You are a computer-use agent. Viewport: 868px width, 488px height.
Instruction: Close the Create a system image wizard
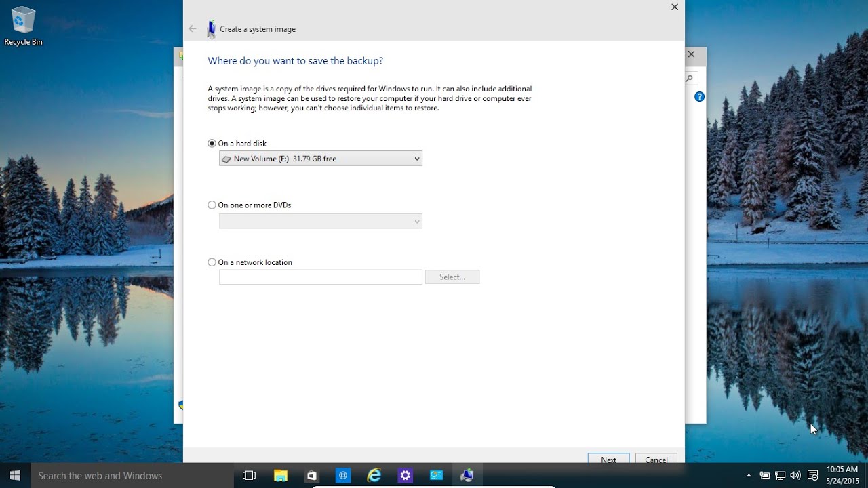tap(675, 7)
